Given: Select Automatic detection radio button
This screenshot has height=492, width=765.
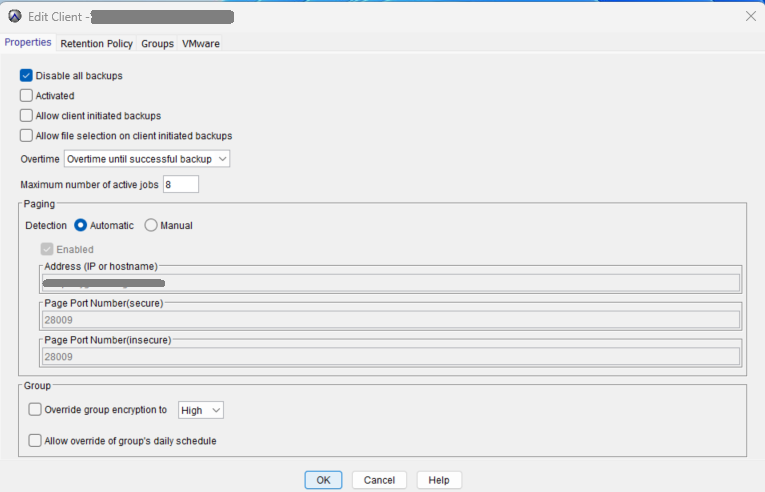Looking at the screenshot, I should (x=81, y=225).
